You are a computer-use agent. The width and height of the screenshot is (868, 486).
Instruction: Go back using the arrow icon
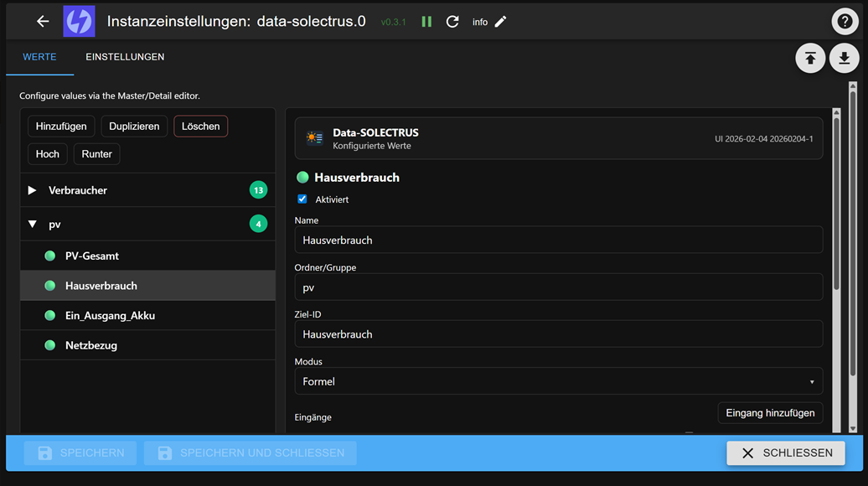(43, 22)
